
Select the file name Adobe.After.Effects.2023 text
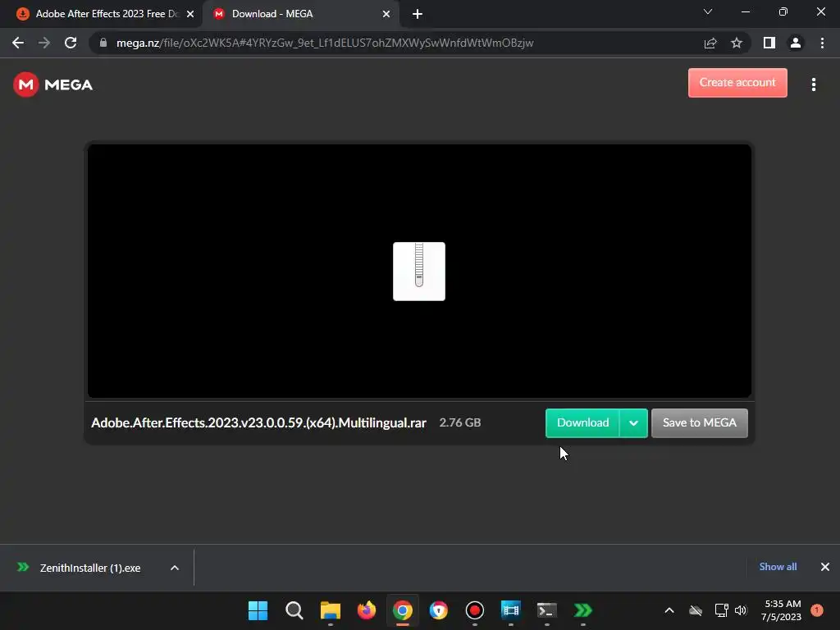tap(258, 422)
